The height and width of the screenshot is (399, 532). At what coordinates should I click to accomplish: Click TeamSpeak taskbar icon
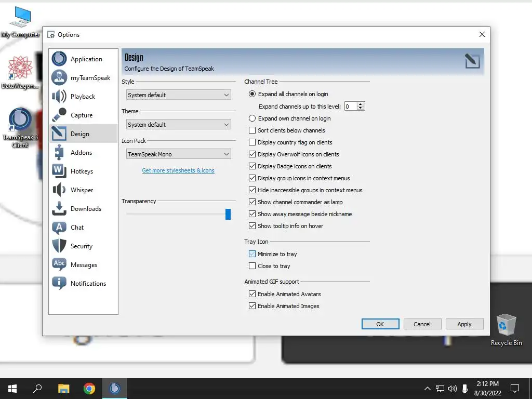coord(115,389)
